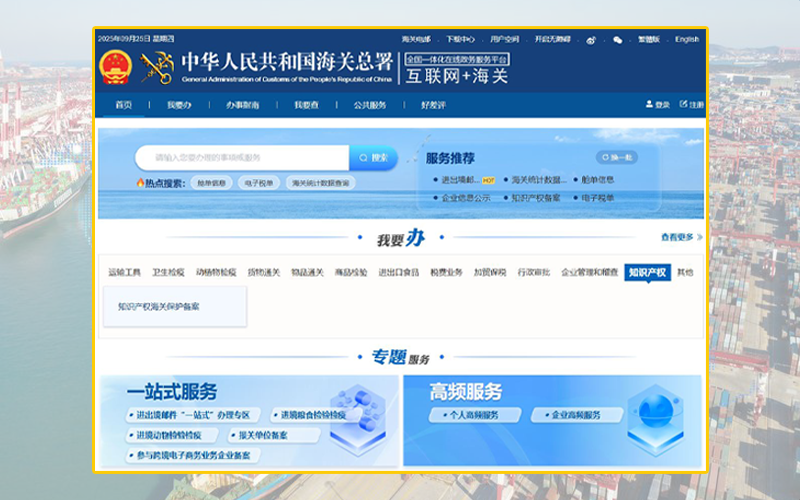Click the 登录 login user icon
Viewport: 800px width, 500px height.
(x=649, y=104)
